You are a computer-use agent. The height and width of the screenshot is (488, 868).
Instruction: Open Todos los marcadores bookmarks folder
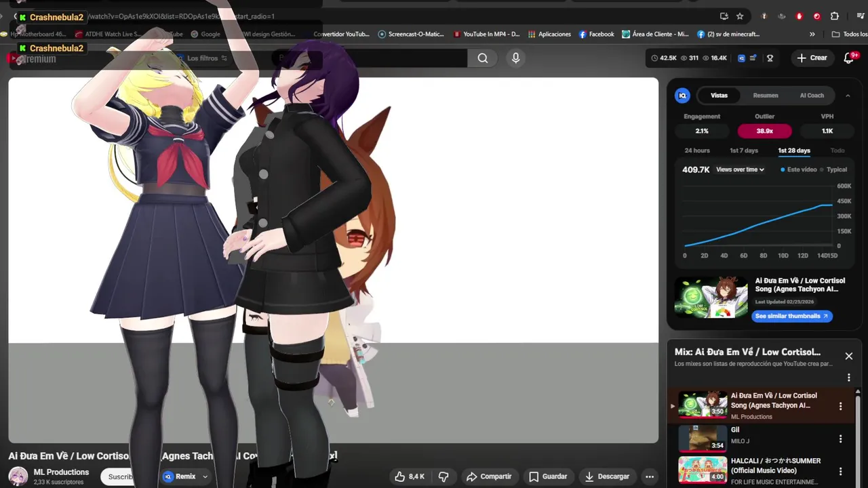click(x=849, y=34)
